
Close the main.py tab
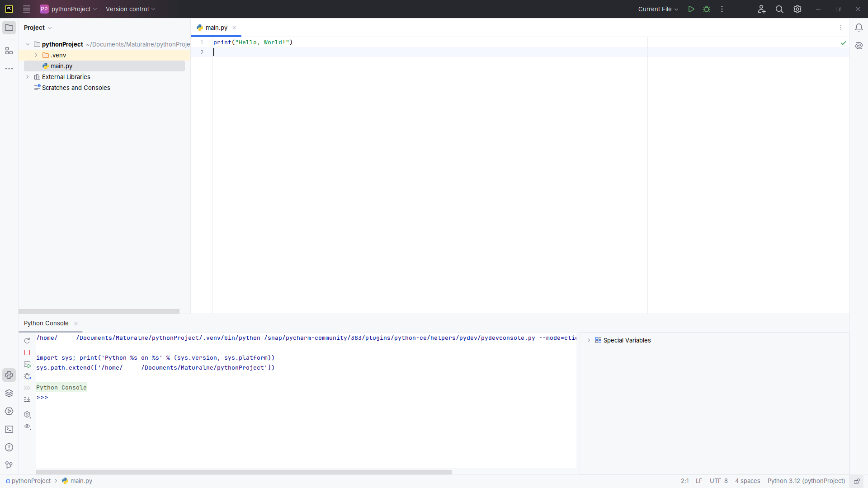234,28
